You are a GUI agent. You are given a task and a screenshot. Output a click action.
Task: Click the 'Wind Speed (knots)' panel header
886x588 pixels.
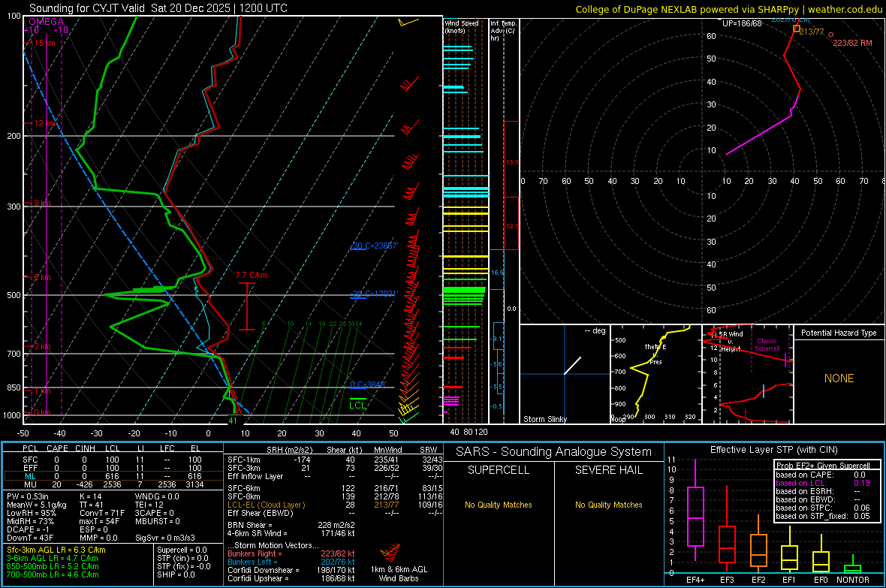[x=462, y=26]
